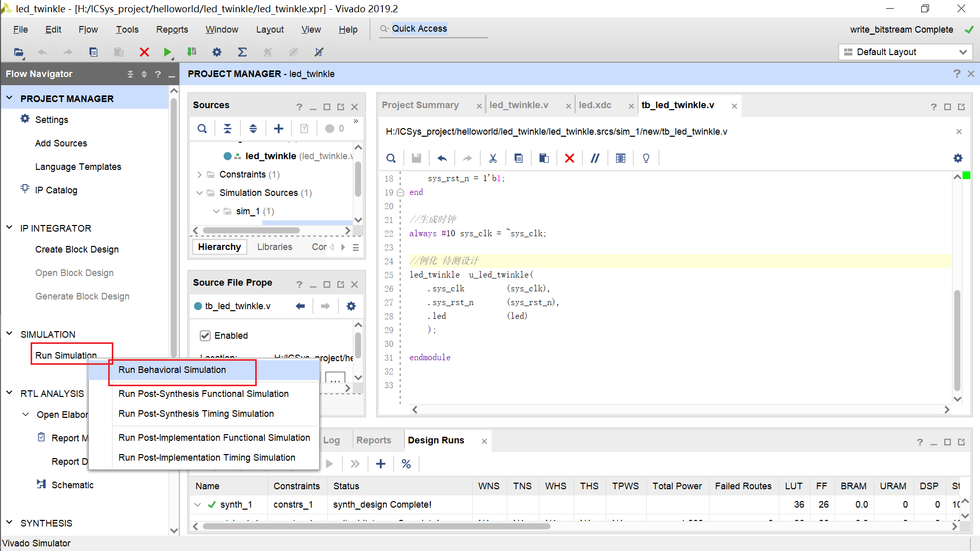Open the Reports menu

pyautogui.click(x=172, y=30)
